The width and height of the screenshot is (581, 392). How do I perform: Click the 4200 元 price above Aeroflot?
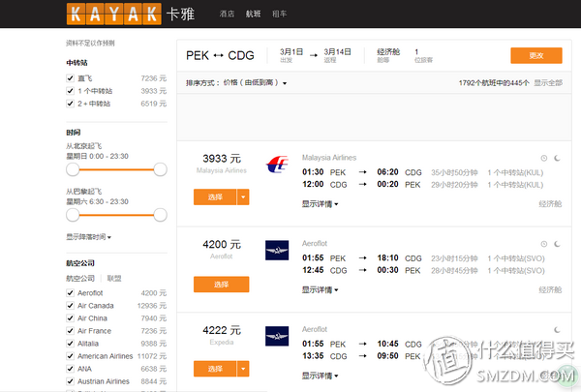pos(222,245)
